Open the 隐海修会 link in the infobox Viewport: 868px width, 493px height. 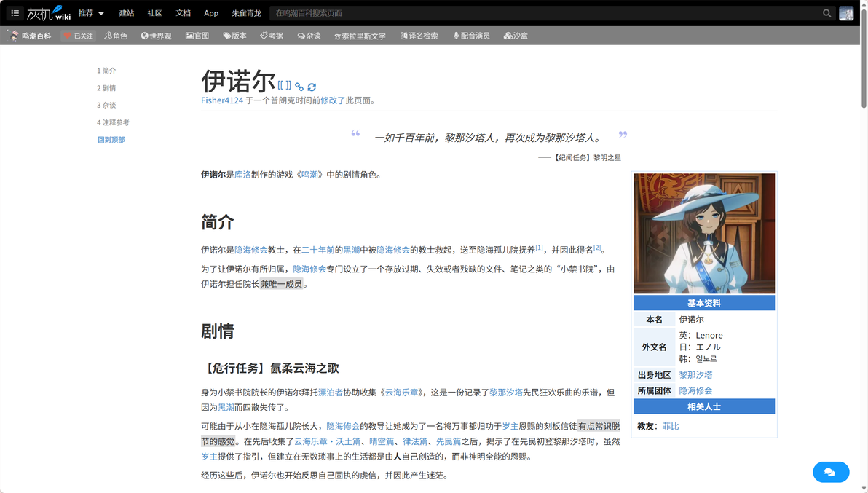(695, 390)
